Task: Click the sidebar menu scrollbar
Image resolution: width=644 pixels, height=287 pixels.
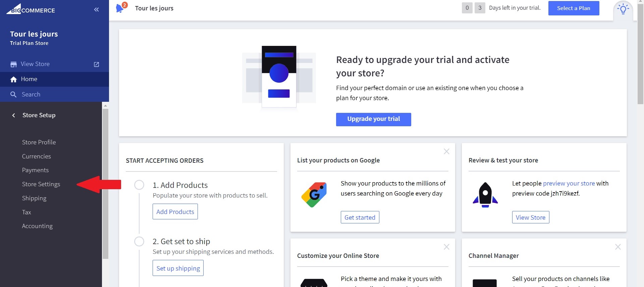Action: tap(105, 184)
